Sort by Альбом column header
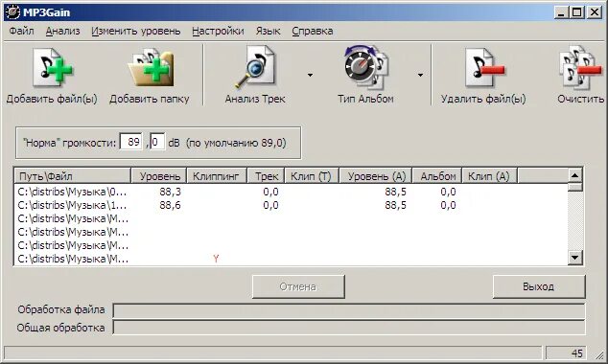 [x=437, y=176]
